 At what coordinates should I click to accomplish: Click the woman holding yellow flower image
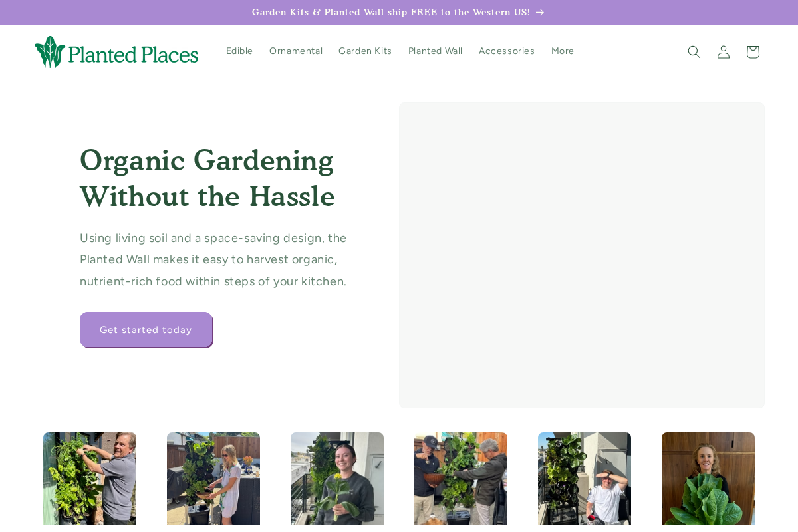click(337, 479)
